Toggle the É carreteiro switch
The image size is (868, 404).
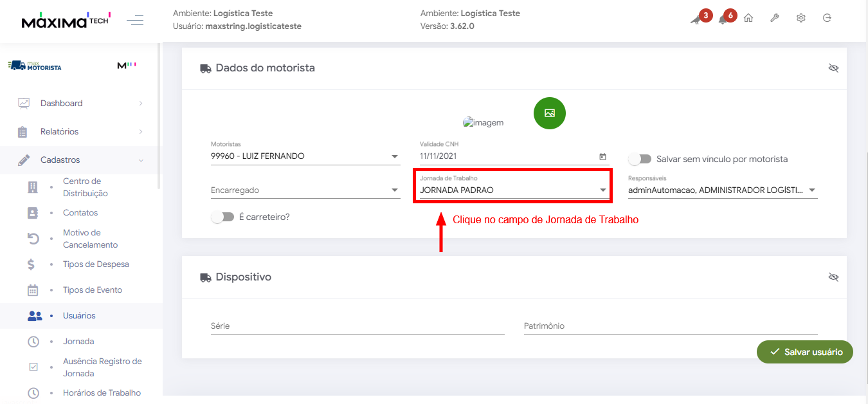222,217
